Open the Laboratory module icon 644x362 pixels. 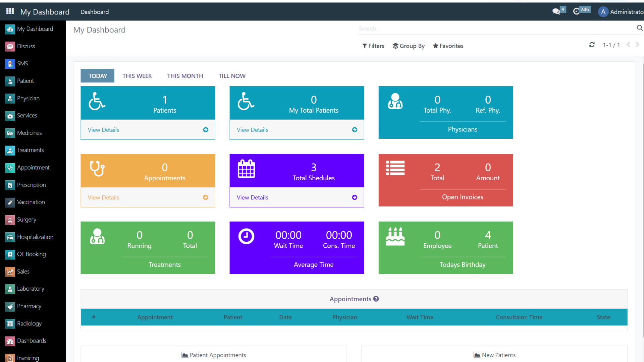pyautogui.click(x=10, y=289)
